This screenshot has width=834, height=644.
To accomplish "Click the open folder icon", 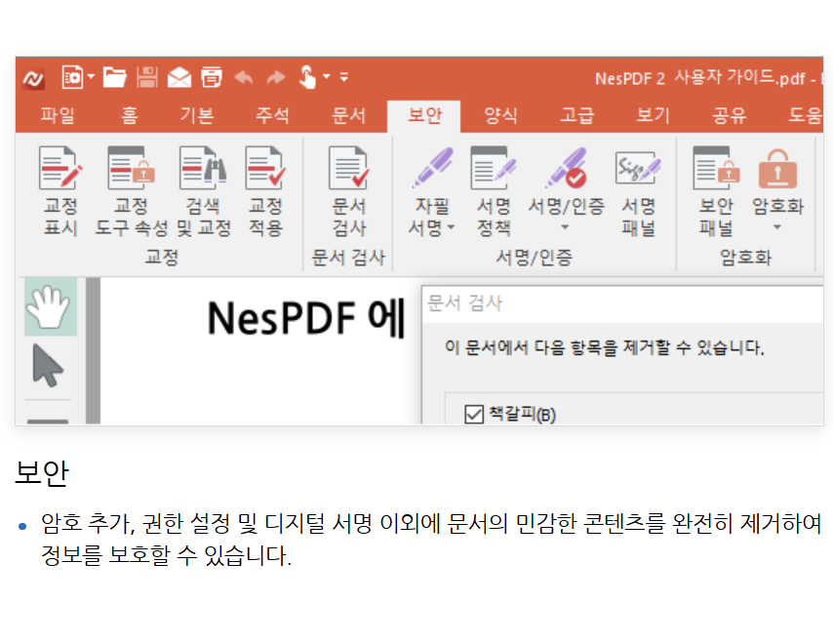I will click(x=114, y=78).
